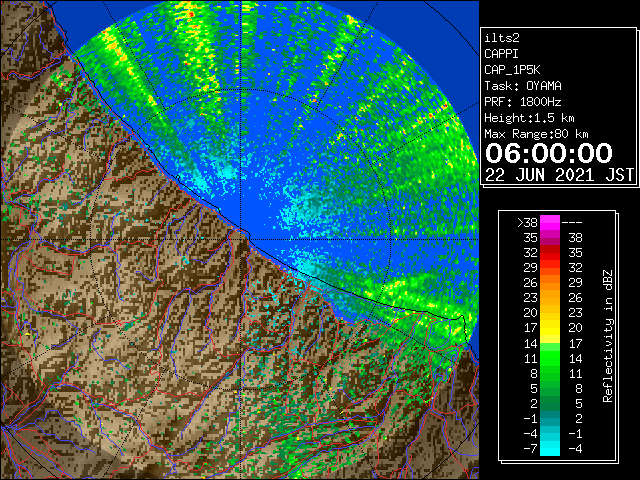
Task: Click the 'Height:1.5 km' line
Action: point(529,118)
